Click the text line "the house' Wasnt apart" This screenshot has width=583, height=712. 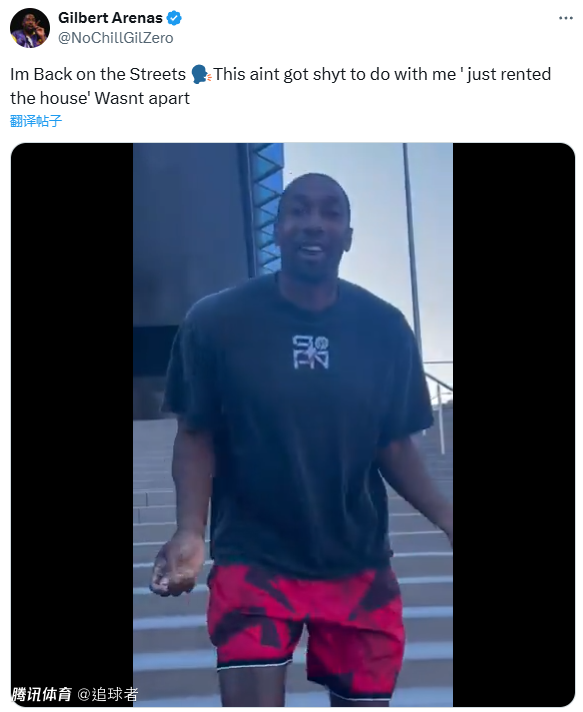click(100, 99)
